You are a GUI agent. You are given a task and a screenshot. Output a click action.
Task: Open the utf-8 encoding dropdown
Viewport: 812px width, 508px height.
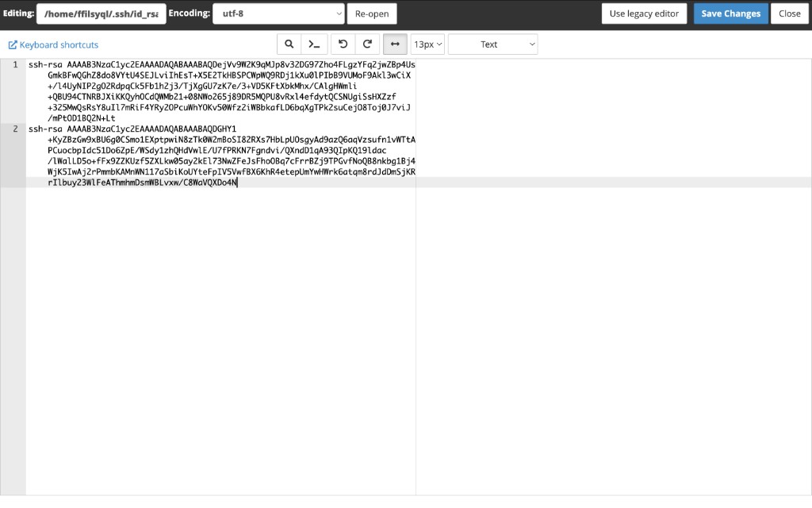point(278,13)
